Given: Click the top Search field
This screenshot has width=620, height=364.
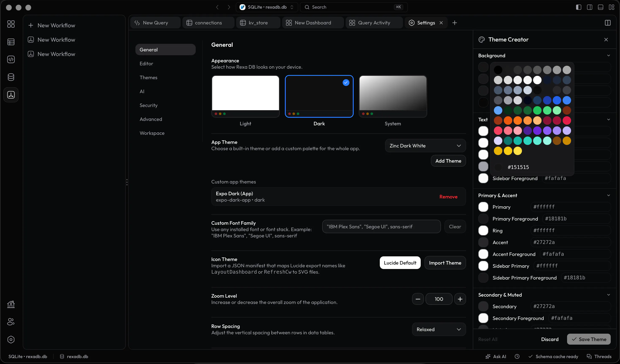Looking at the screenshot, I should (x=353, y=7).
